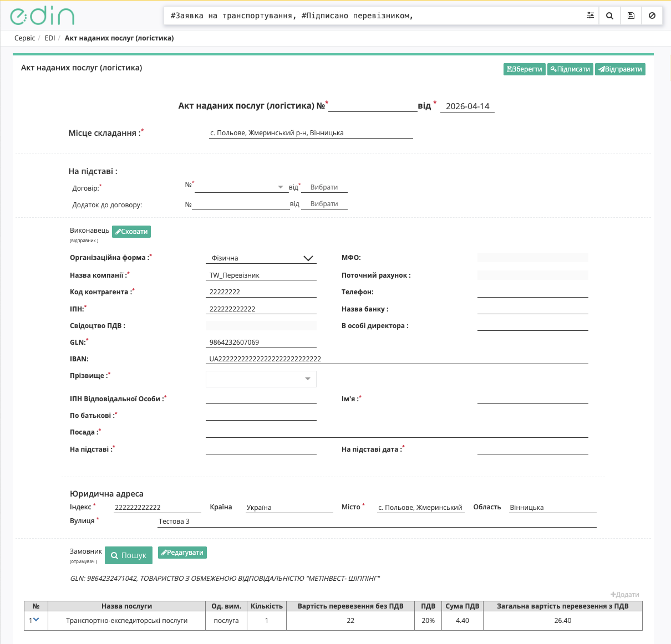Pick contract date via Вибрати field
This screenshot has height=644, width=671.
tap(324, 187)
